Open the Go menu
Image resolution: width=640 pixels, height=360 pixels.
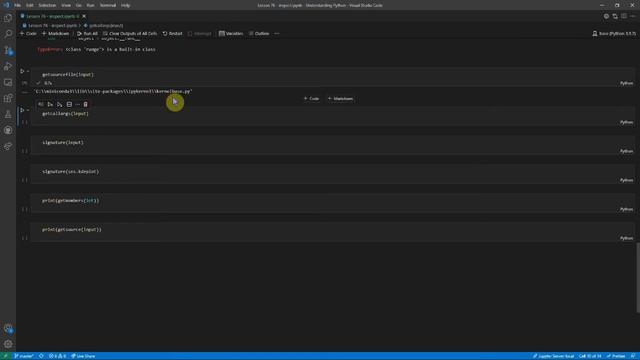78,5
